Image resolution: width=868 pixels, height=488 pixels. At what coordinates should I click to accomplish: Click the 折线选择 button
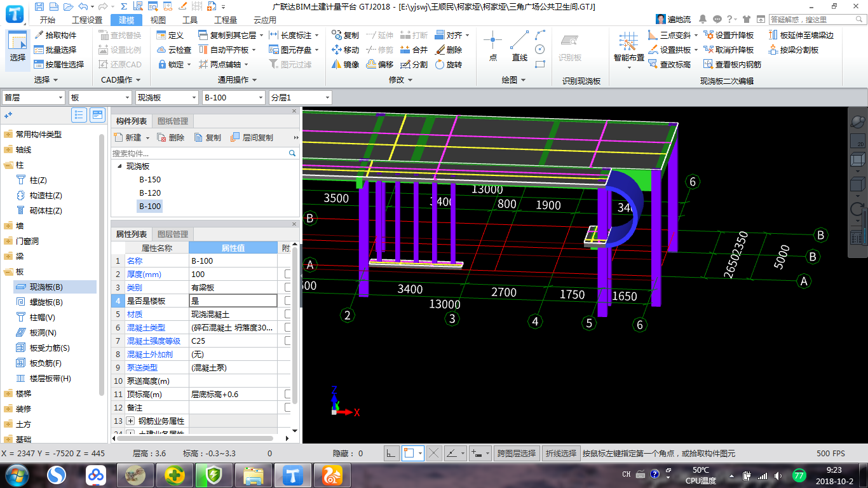[560, 453]
